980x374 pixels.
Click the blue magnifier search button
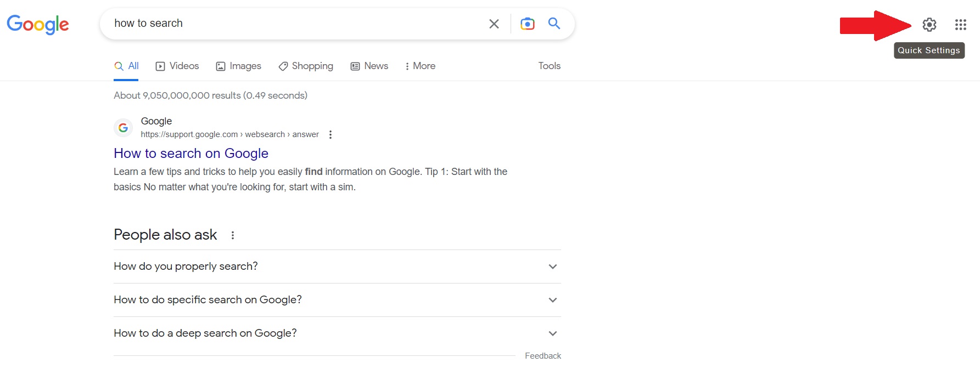point(555,23)
